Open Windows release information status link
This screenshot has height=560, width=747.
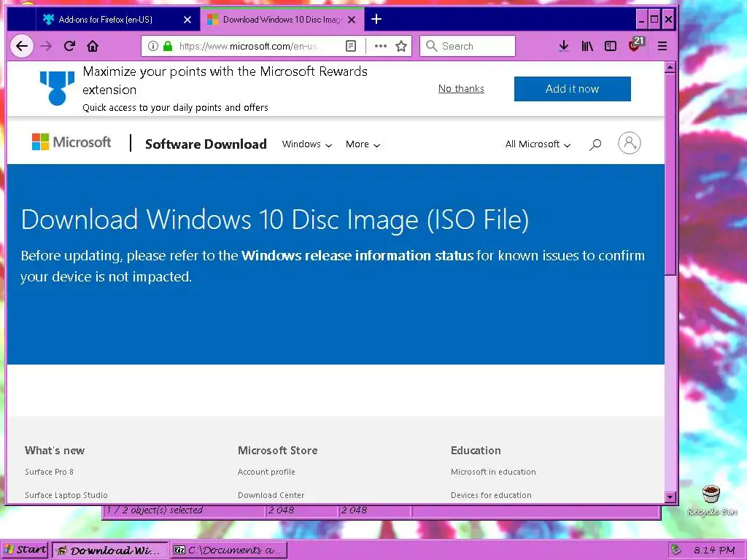coord(357,256)
